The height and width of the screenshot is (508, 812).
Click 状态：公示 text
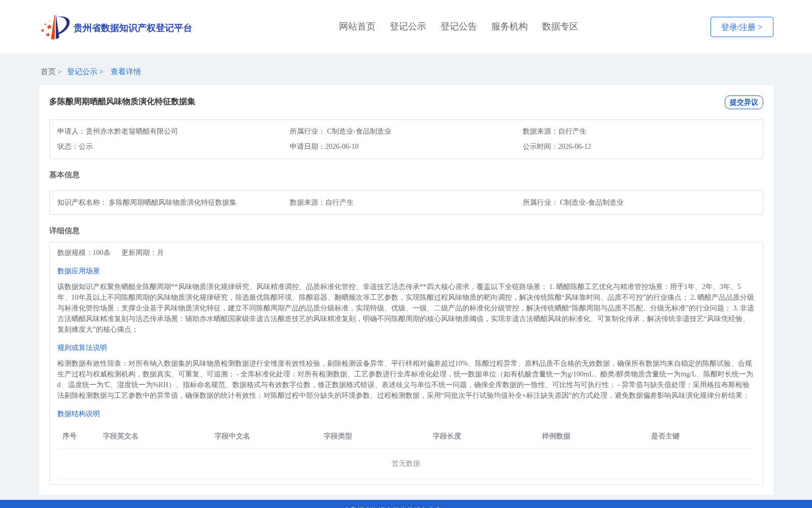[75, 146]
